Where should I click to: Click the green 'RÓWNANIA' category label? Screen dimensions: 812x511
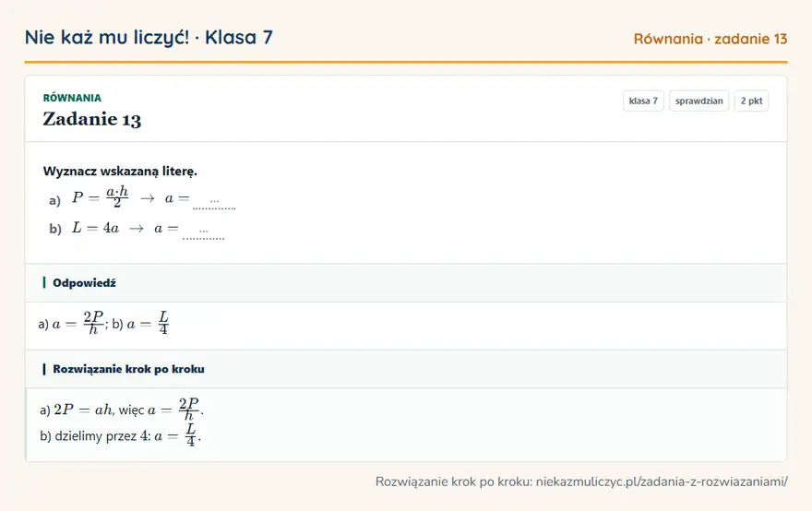pyautogui.click(x=72, y=98)
